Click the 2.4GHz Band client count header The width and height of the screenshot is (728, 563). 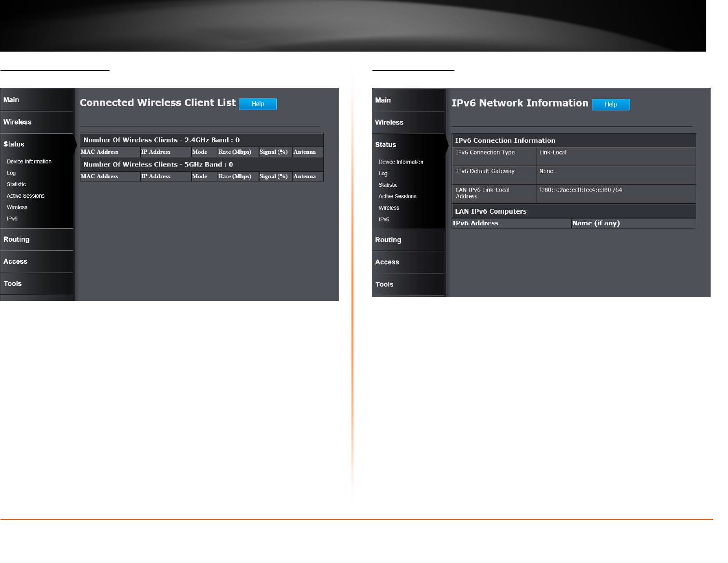pyautogui.click(x=202, y=140)
